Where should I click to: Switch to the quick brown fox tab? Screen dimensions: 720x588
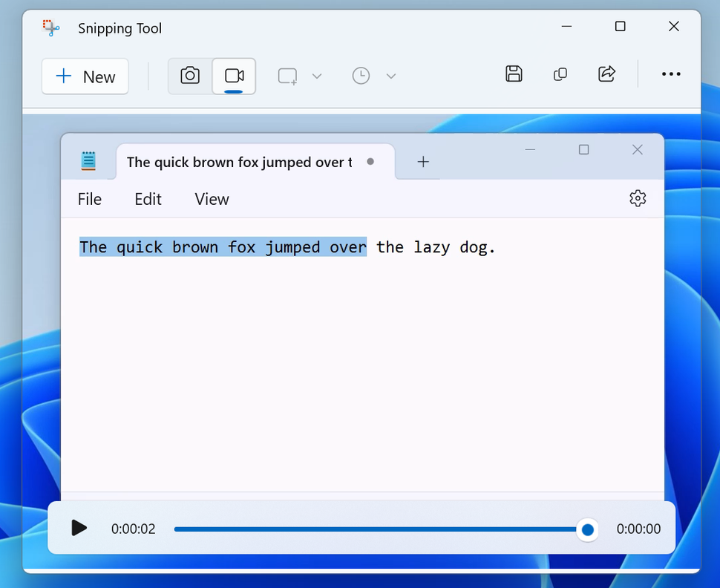pyautogui.click(x=238, y=162)
